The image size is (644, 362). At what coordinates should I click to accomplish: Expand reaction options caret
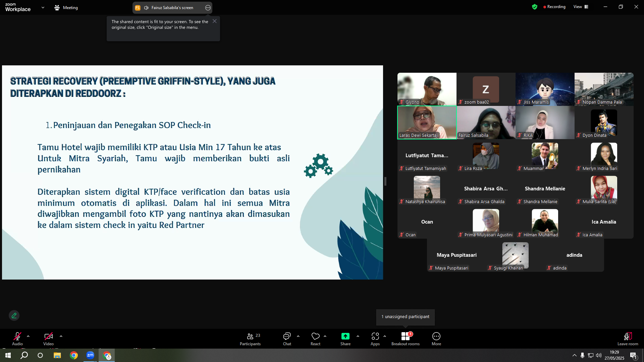coord(325,336)
